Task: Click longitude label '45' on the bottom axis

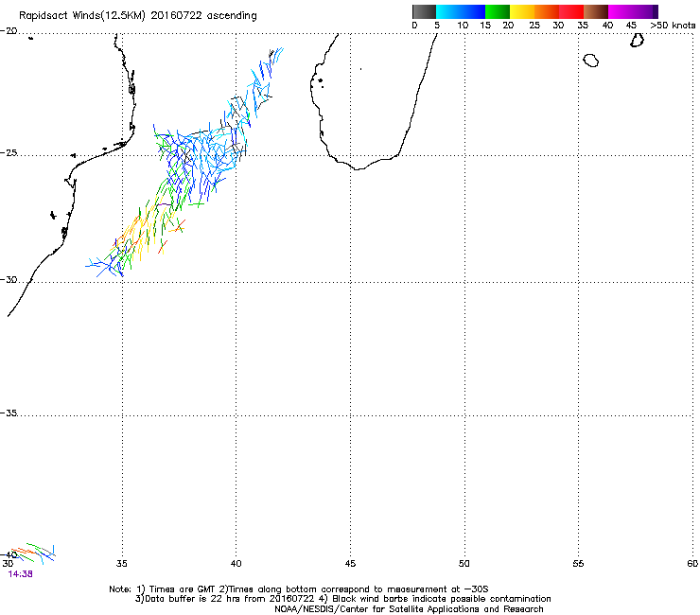Action: click(350, 564)
